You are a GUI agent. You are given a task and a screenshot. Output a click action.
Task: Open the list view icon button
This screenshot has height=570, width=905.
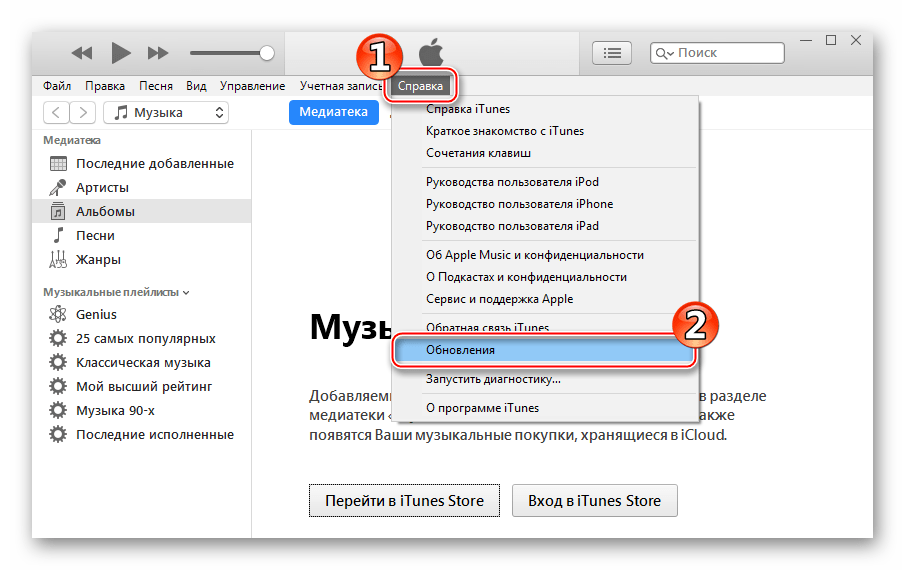(612, 53)
